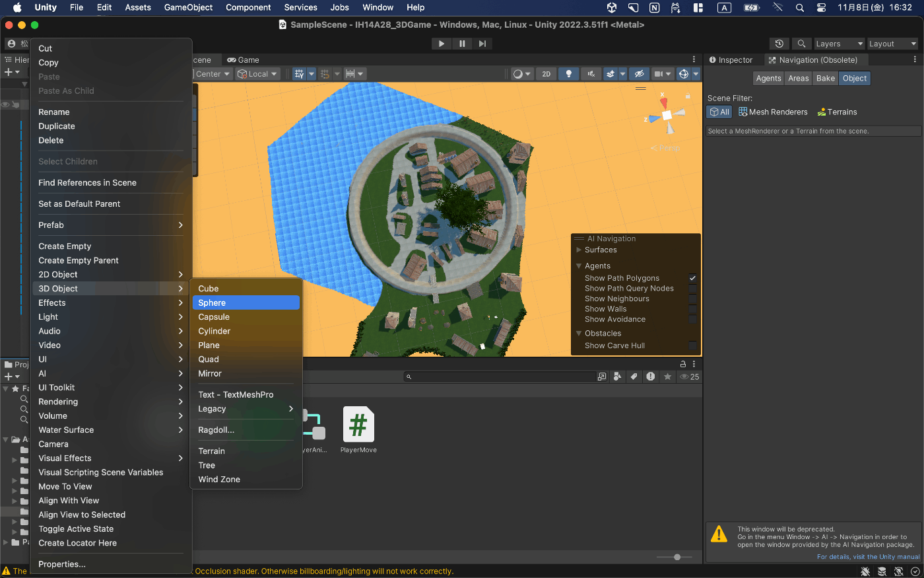Toggle scene lighting lightbulb icon

click(568, 74)
